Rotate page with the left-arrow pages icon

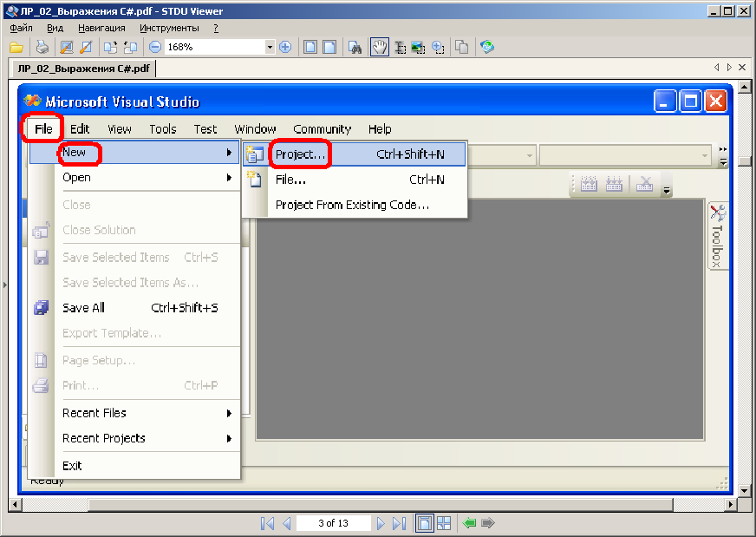tap(130, 48)
